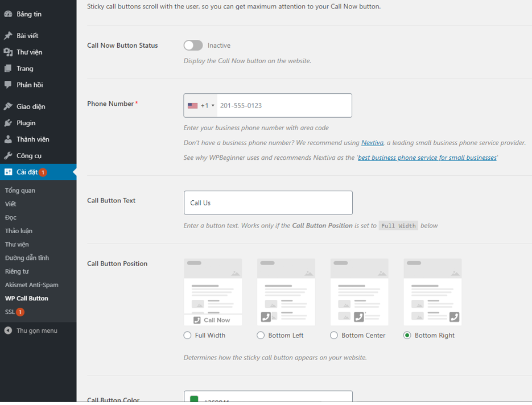Click Thu gọn menu collapse button
Image resolution: width=532 pixels, height=405 pixels.
(x=38, y=330)
